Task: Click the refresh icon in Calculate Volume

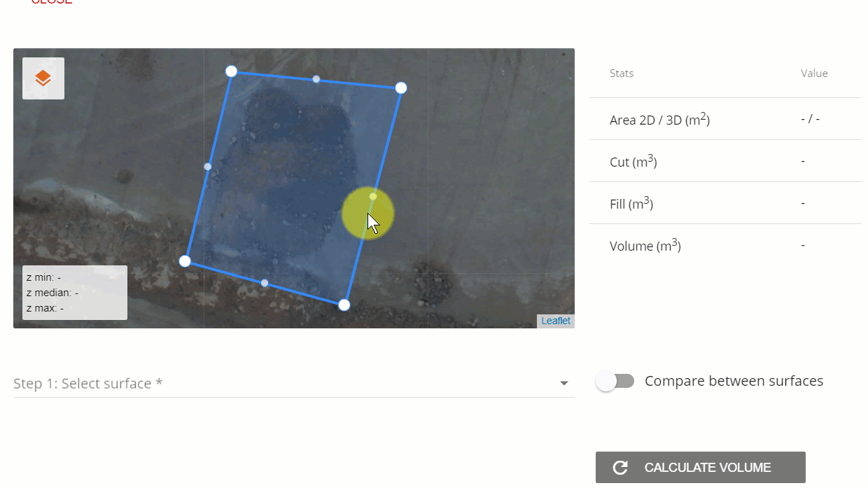Action: tap(620, 468)
